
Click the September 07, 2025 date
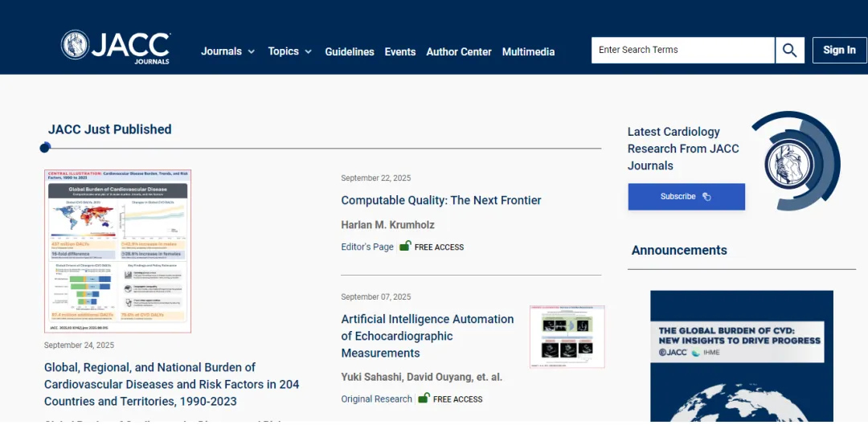click(x=376, y=296)
